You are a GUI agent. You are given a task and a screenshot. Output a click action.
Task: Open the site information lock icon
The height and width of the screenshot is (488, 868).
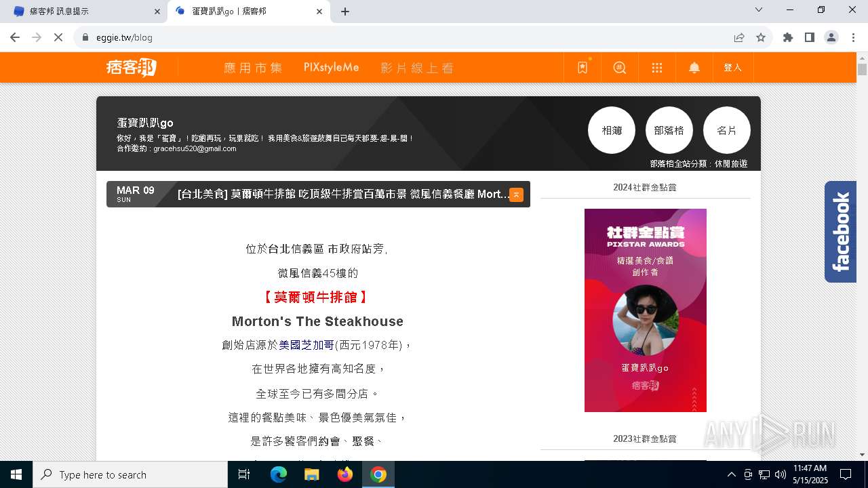pos(85,37)
